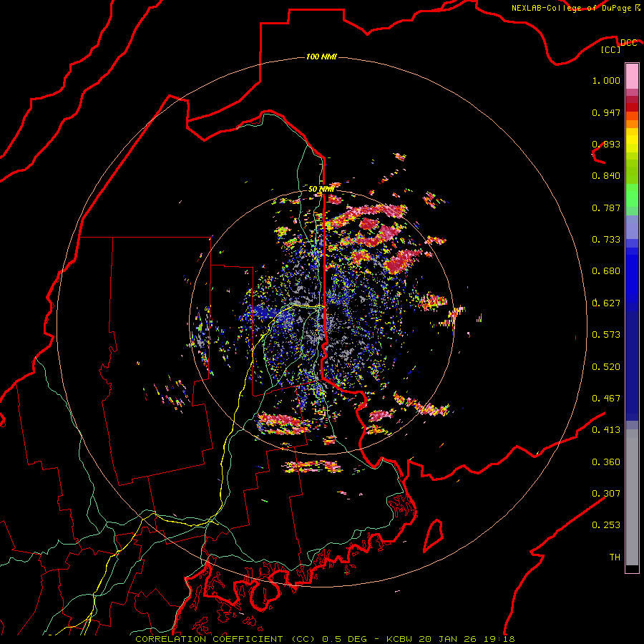Click the DCC label above color bar
The width and height of the screenshot is (644, 644).
628,43
